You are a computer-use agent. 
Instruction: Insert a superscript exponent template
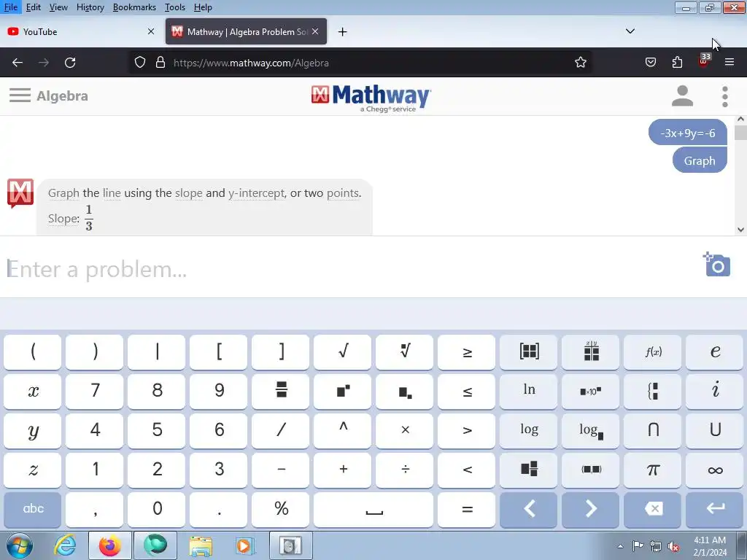[343, 392]
